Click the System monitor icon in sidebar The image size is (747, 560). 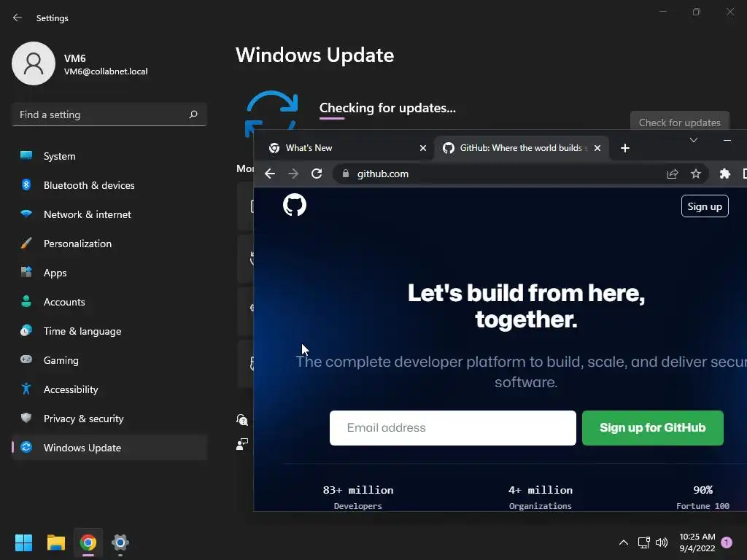pos(26,155)
